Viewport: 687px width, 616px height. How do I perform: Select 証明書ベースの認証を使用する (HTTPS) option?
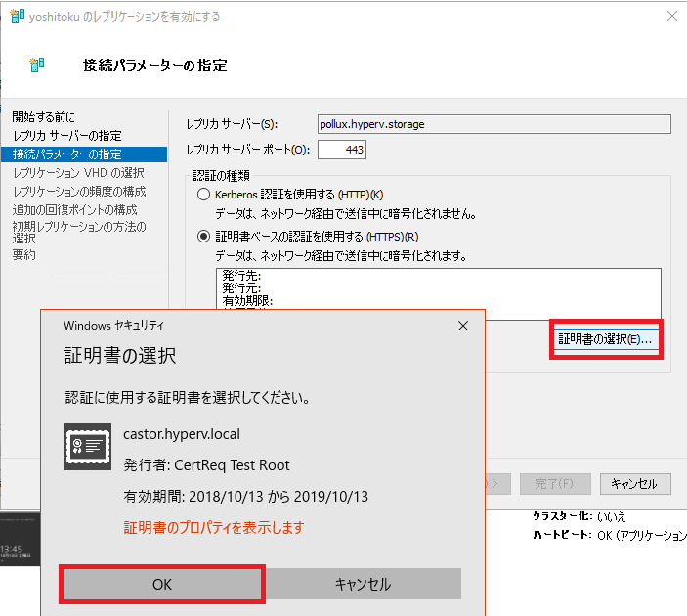click(x=203, y=237)
